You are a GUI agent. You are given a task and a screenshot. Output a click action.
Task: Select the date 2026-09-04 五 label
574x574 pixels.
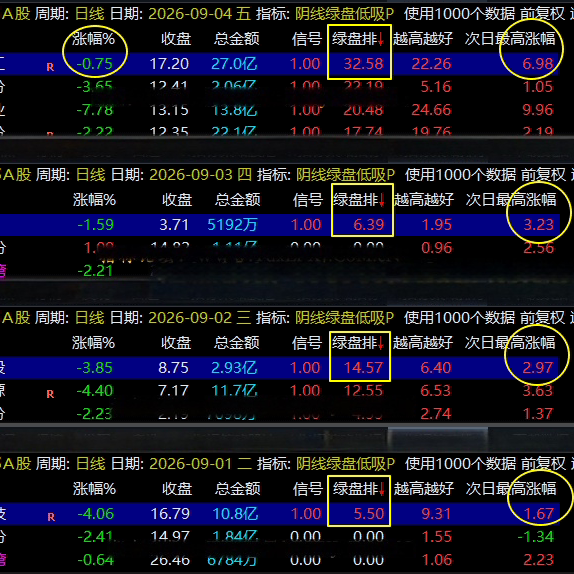coord(200,14)
